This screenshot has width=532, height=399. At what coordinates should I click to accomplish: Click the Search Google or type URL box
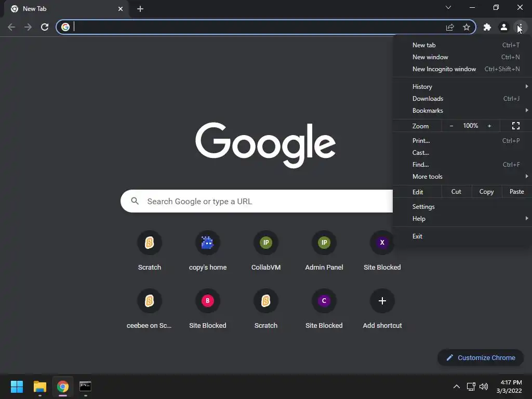[x=257, y=201]
